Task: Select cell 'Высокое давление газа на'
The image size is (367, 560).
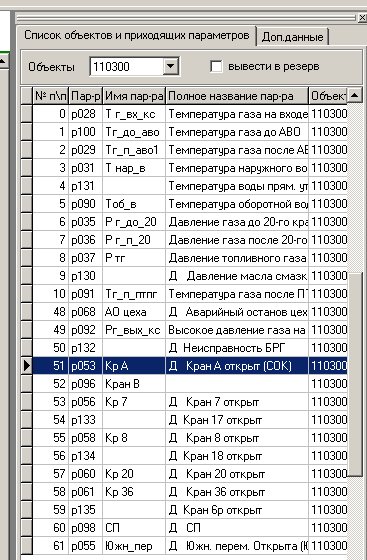Action: pyautogui.click(x=237, y=330)
